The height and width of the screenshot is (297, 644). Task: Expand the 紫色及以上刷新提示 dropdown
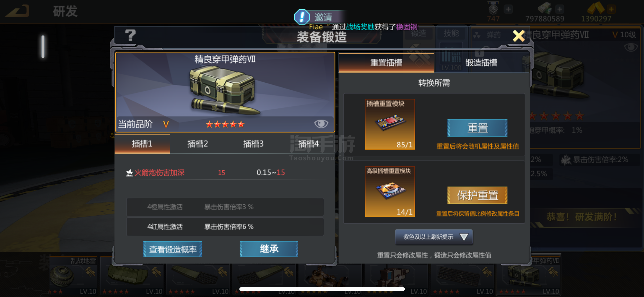(x=434, y=237)
